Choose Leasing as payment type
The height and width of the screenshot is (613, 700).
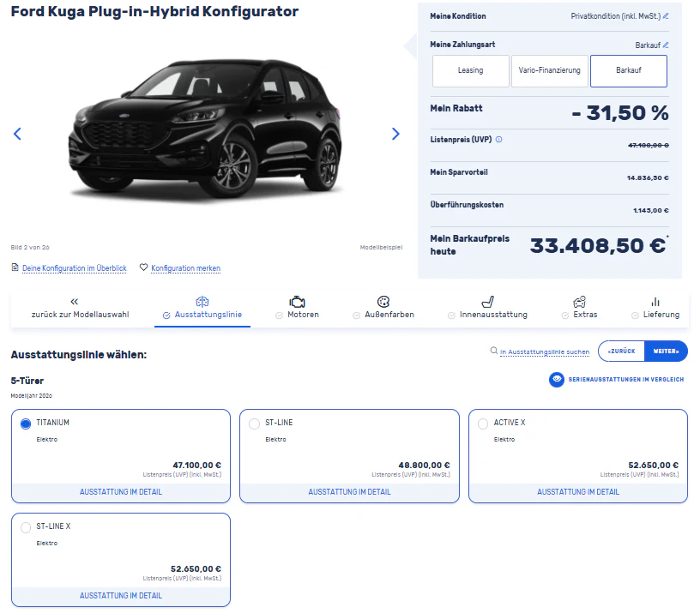click(471, 71)
